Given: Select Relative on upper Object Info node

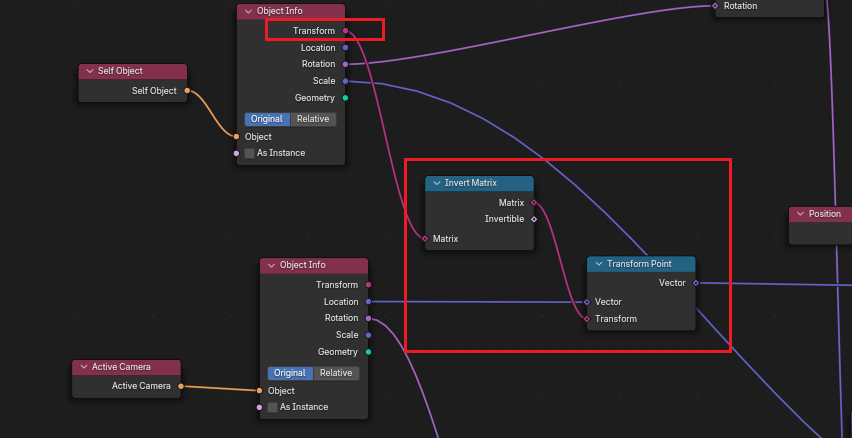Looking at the screenshot, I should pyautogui.click(x=313, y=119).
